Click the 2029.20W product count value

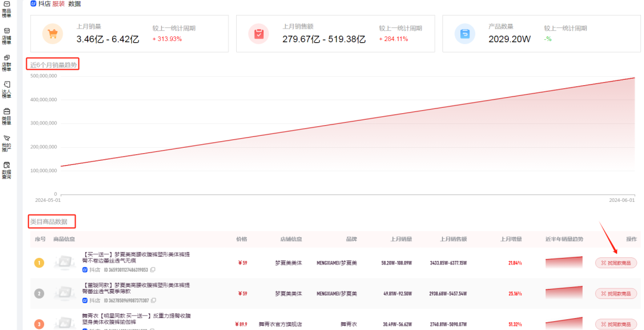click(510, 39)
